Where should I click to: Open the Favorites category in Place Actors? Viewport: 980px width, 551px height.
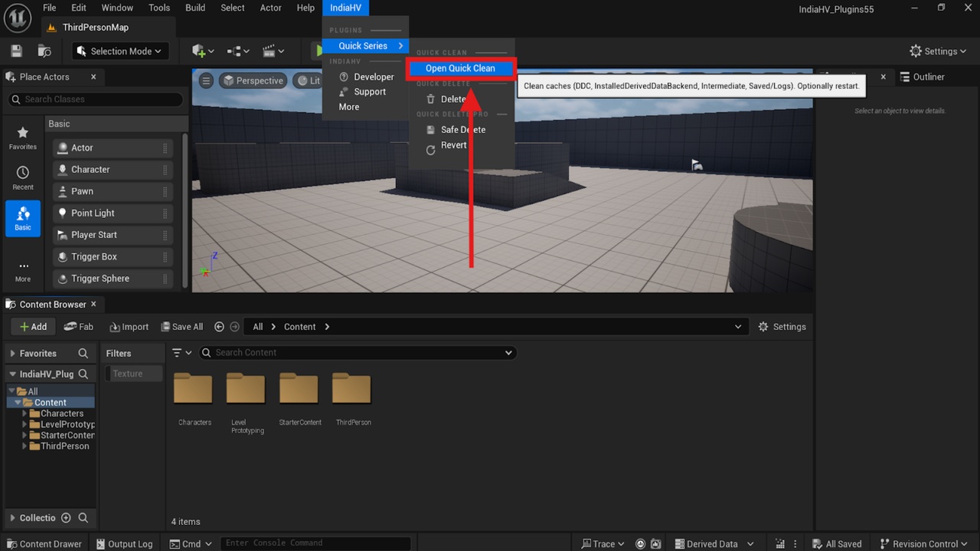coord(23,139)
